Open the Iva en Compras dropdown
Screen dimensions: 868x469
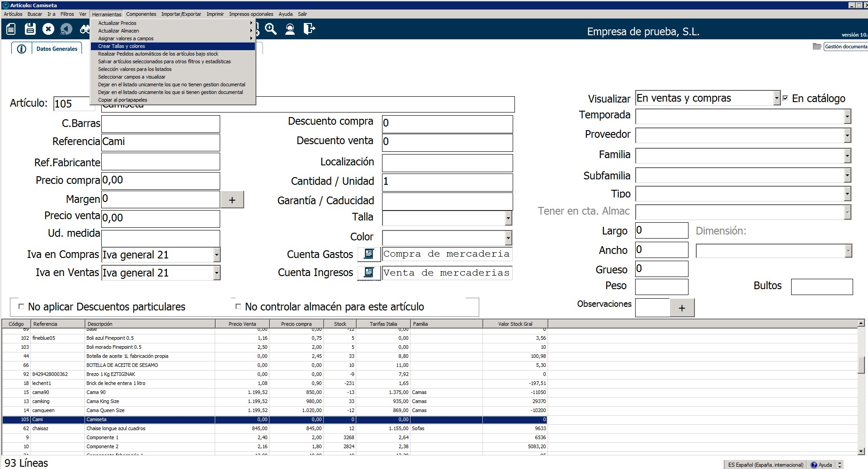[x=217, y=255]
